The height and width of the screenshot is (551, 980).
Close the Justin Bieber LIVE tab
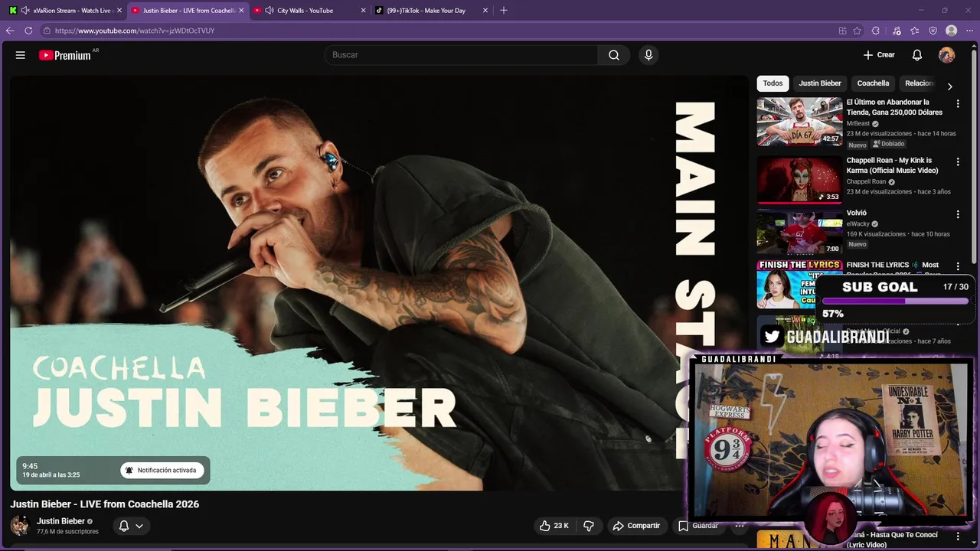[241, 11]
